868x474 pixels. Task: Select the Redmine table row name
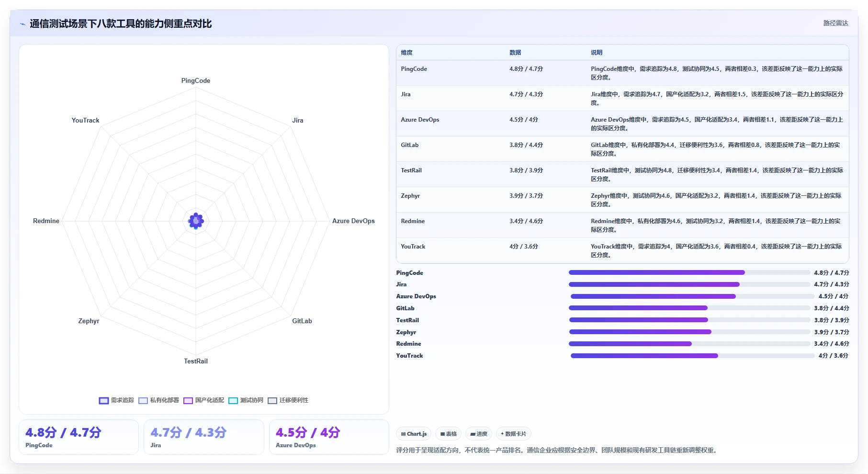click(413, 221)
